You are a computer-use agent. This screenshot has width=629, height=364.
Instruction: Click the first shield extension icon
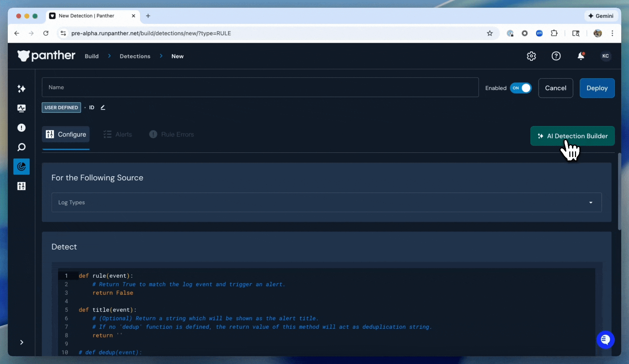[510, 33]
